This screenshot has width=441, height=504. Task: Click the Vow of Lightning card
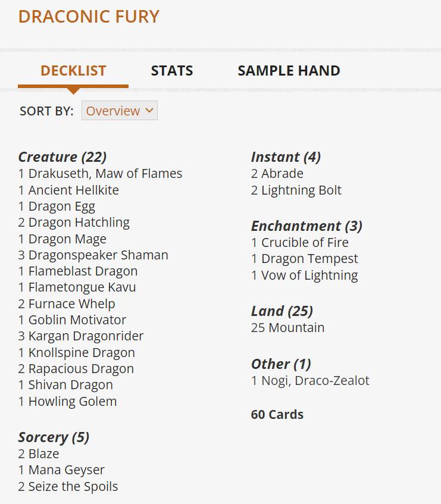pos(309,276)
